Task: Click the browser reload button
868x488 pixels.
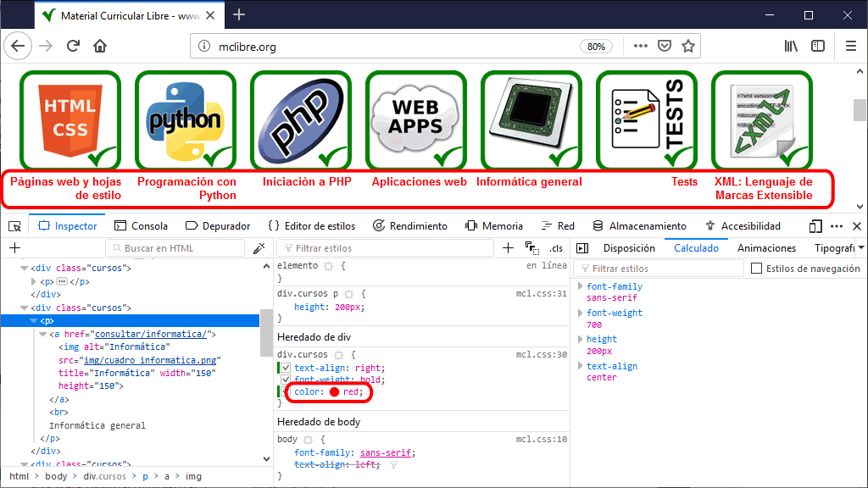Action: click(x=74, y=46)
